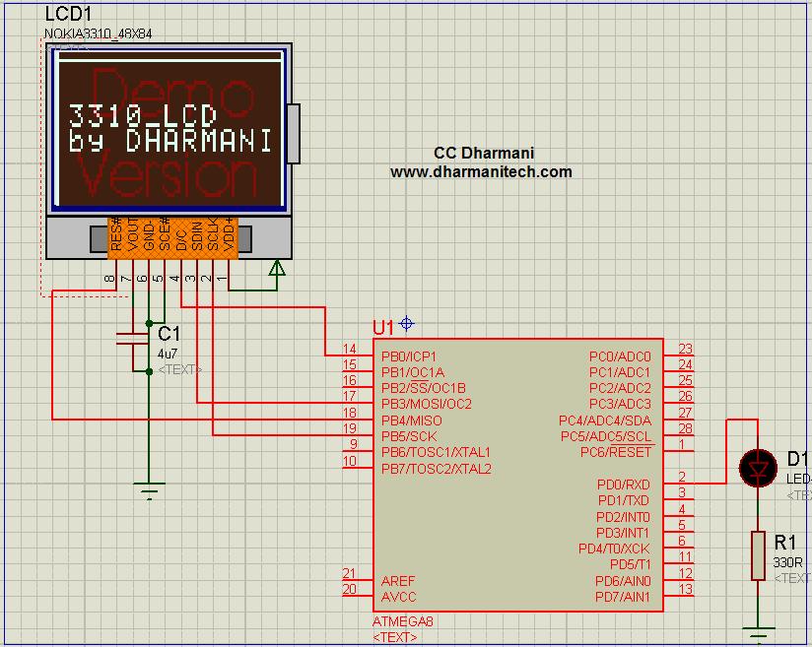Click the green power arrow terminal near LCD pin 1
Screen dimensions: 812x647
coord(277,268)
